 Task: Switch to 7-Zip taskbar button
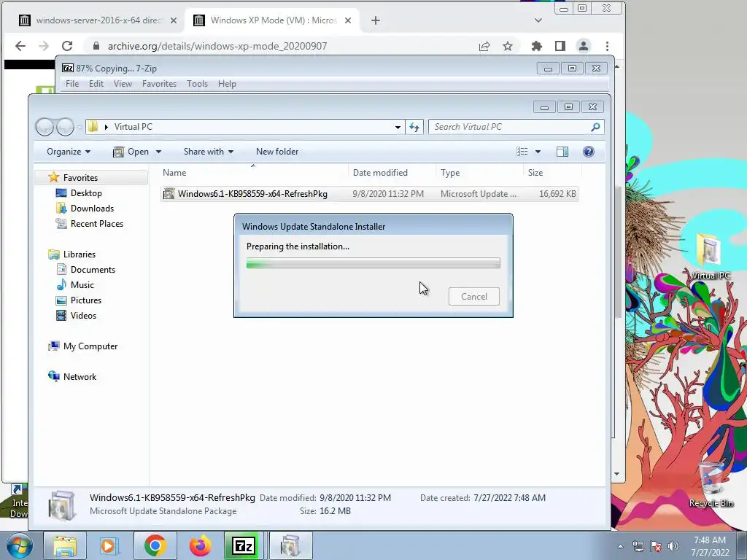(244, 545)
